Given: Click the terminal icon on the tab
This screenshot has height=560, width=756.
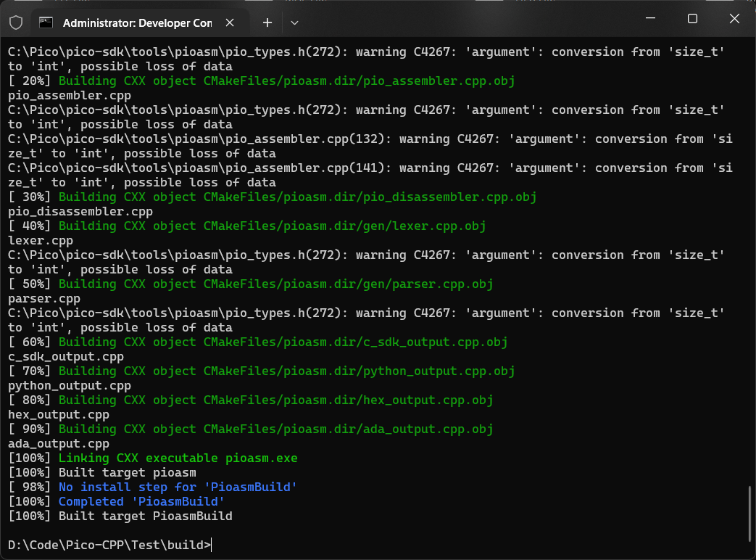Looking at the screenshot, I should tap(46, 22).
